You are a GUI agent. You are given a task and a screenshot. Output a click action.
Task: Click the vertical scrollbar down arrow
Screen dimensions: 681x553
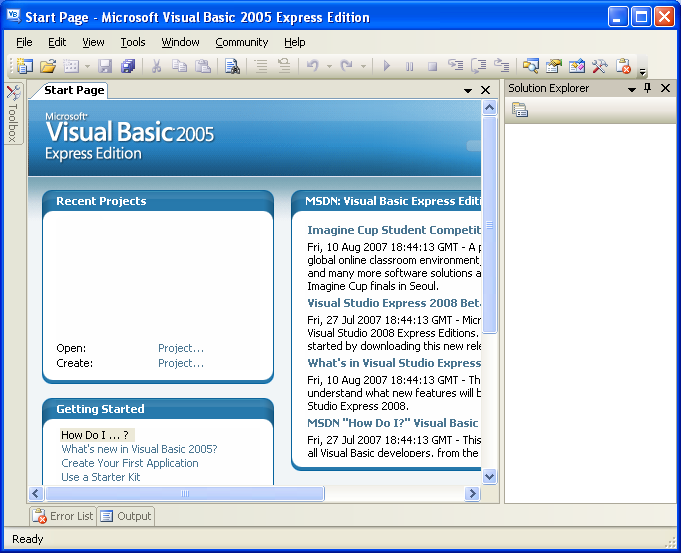click(x=489, y=477)
